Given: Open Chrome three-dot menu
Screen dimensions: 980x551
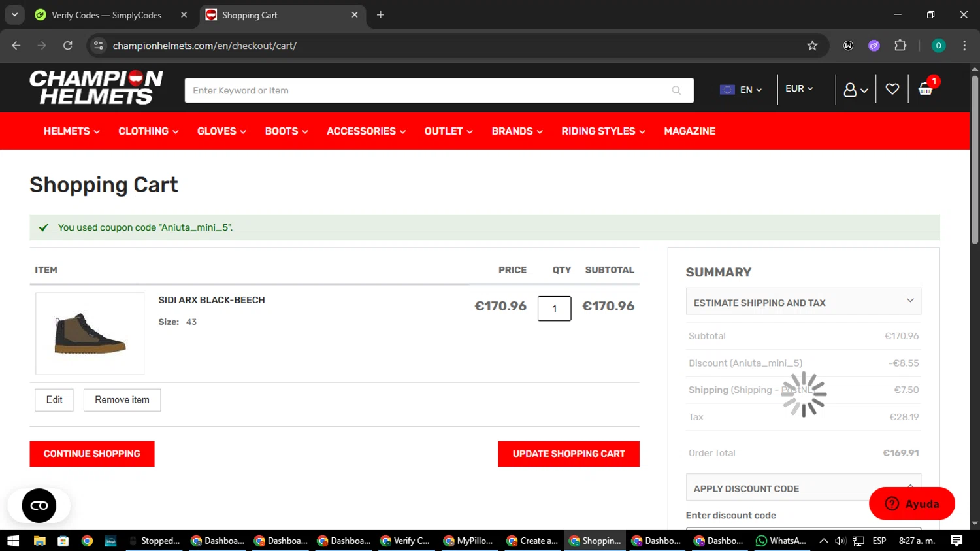Looking at the screenshot, I should (964, 46).
